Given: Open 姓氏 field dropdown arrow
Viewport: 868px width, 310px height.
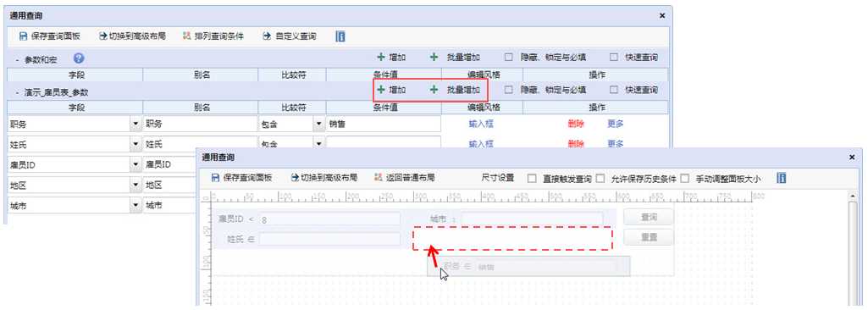Looking at the screenshot, I should point(135,145).
